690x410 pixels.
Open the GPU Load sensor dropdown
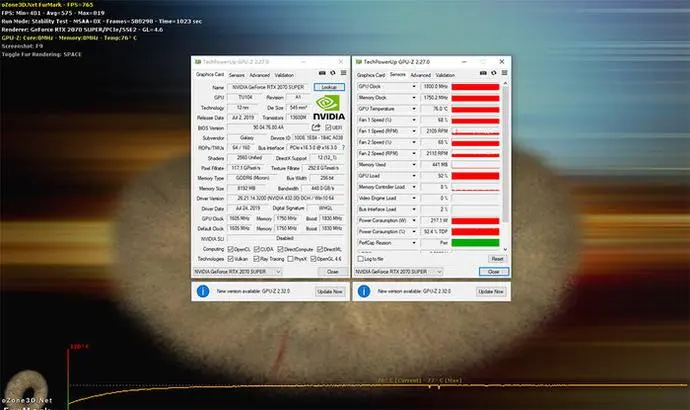(x=414, y=176)
